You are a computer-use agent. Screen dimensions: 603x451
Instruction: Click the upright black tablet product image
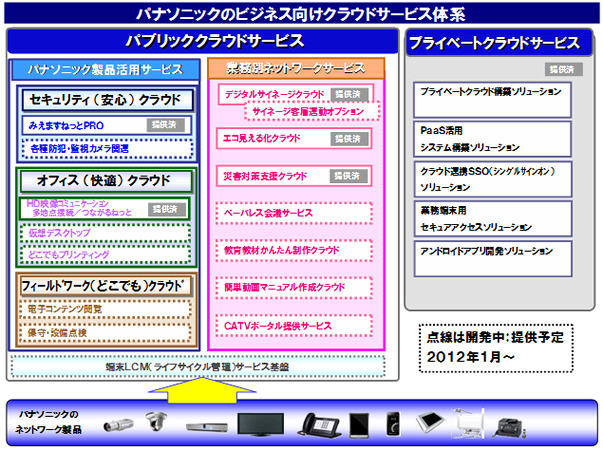(359, 426)
